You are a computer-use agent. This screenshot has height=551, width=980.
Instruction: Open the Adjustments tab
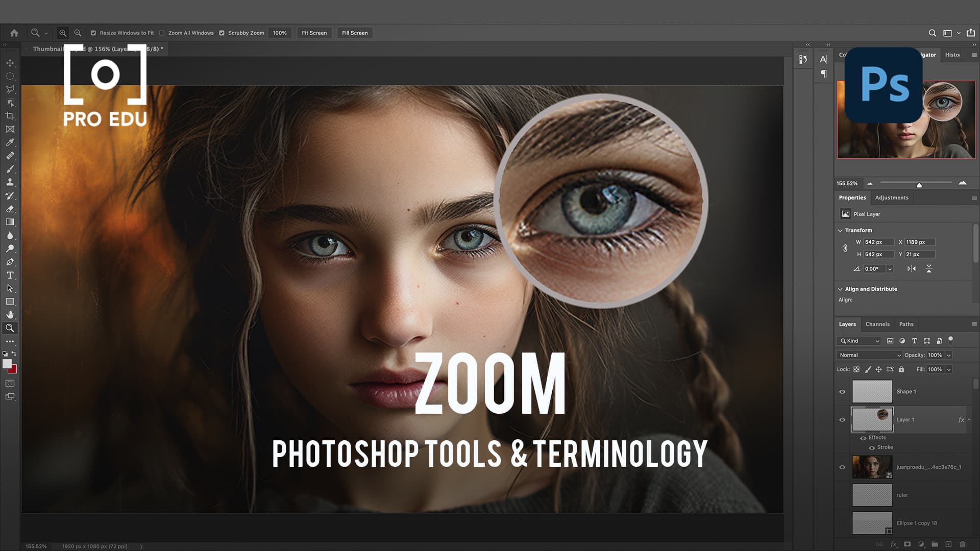coord(892,197)
